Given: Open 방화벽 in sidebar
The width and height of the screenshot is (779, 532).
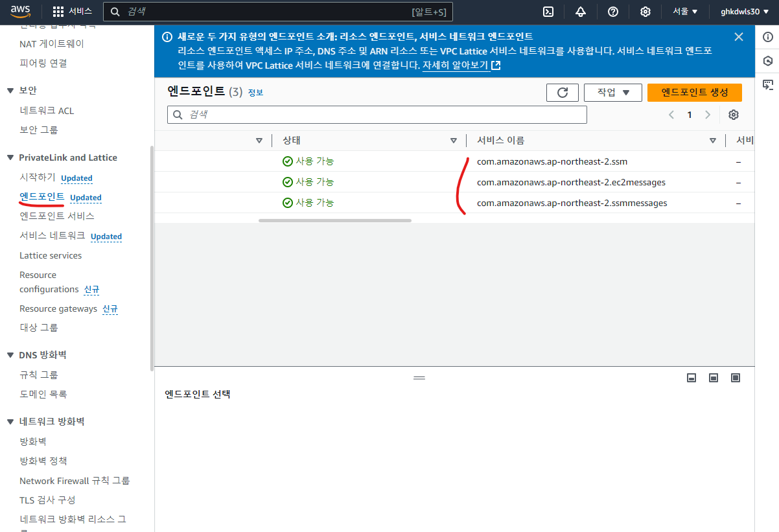Looking at the screenshot, I should (33, 441).
